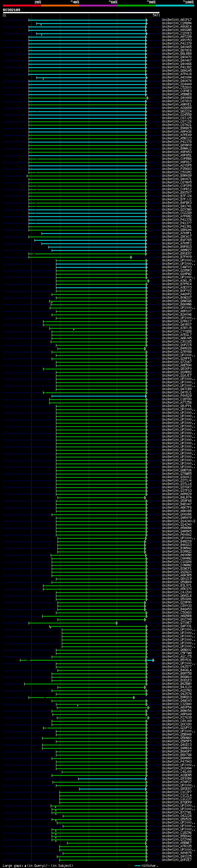Select the UniRef100_A7KMF1 label
The width and height of the screenshot is (197, 868).
click(x=177, y=233)
